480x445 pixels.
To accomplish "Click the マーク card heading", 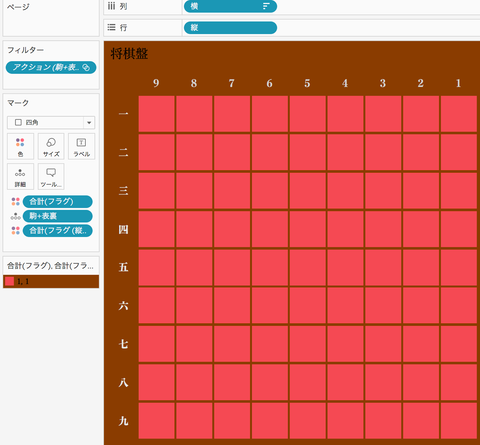I will pos(18,103).
